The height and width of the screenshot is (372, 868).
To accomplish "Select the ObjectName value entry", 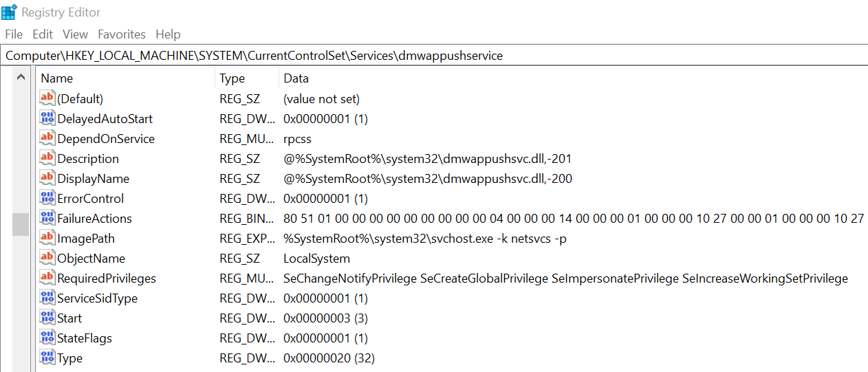I will coord(91,259).
